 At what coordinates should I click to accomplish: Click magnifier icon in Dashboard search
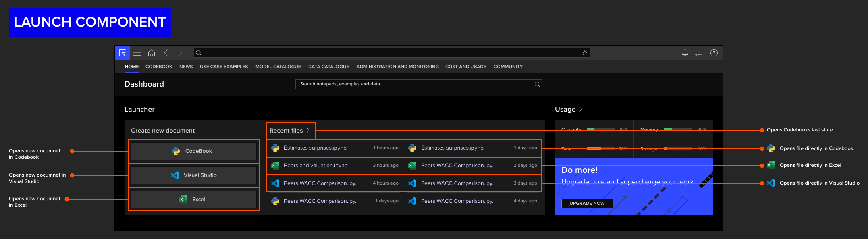click(537, 84)
